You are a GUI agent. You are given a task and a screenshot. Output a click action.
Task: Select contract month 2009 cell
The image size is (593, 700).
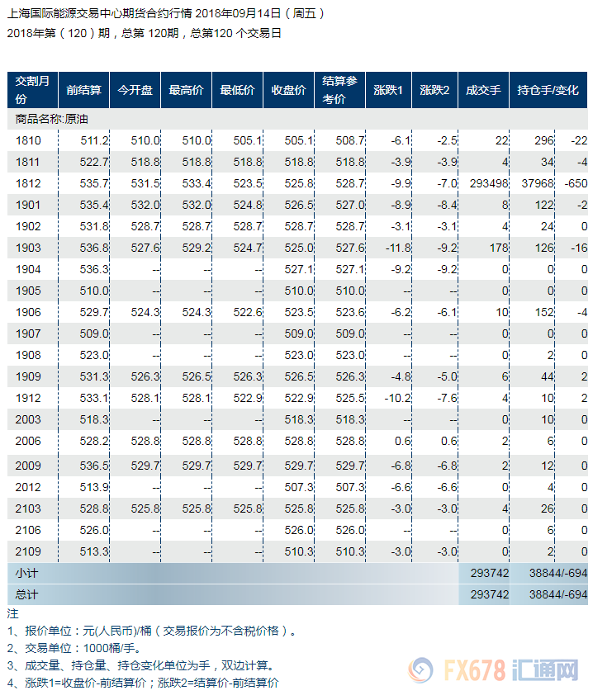(29, 466)
